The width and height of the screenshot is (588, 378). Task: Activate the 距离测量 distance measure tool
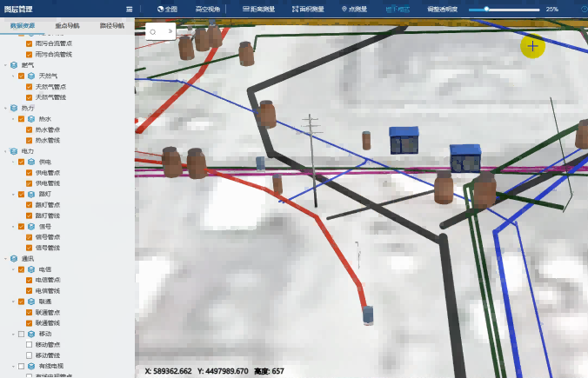257,9
